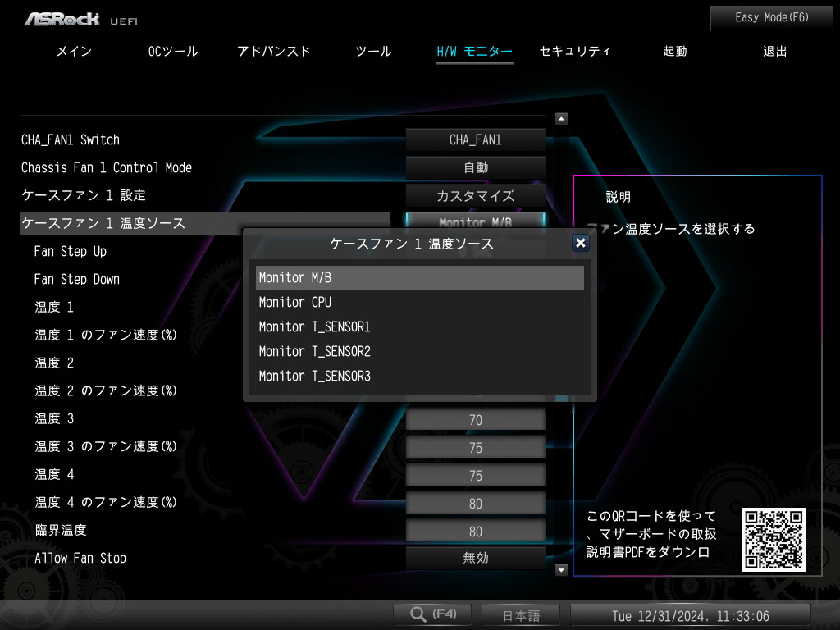Switch to Easy Mode (F6)
Image resolution: width=840 pixels, height=630 pixels.
771,18
